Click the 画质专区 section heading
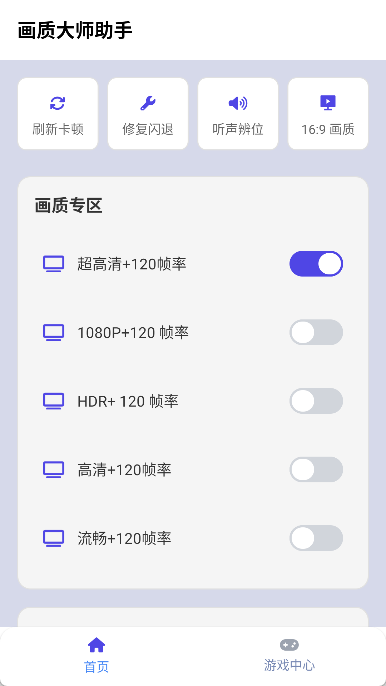386x686 pixels. (68, 206)
